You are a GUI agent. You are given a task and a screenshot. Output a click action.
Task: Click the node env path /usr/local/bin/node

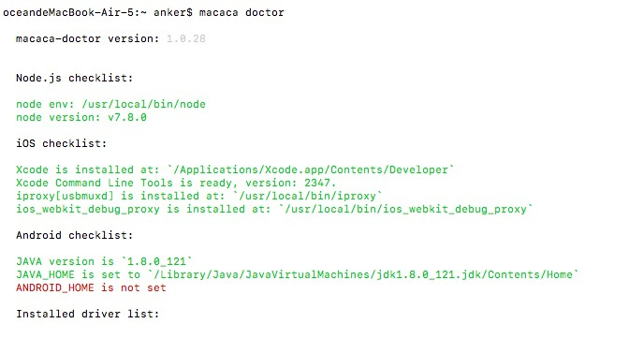click(144, 104)
